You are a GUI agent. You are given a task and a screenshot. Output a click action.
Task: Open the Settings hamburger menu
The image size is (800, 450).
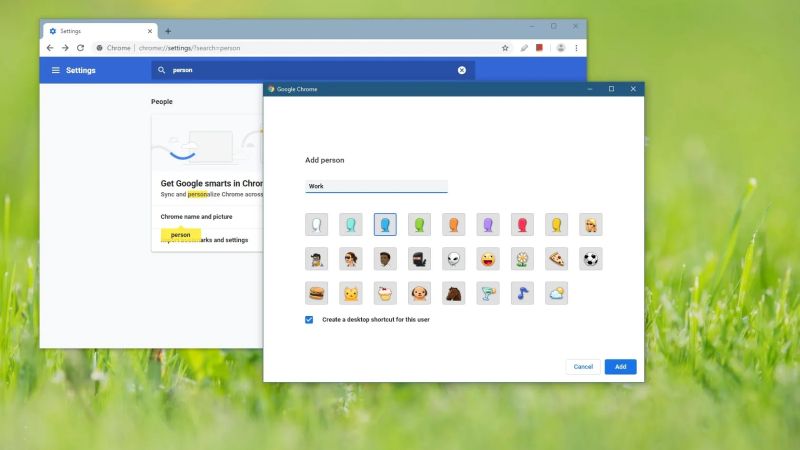56,70
